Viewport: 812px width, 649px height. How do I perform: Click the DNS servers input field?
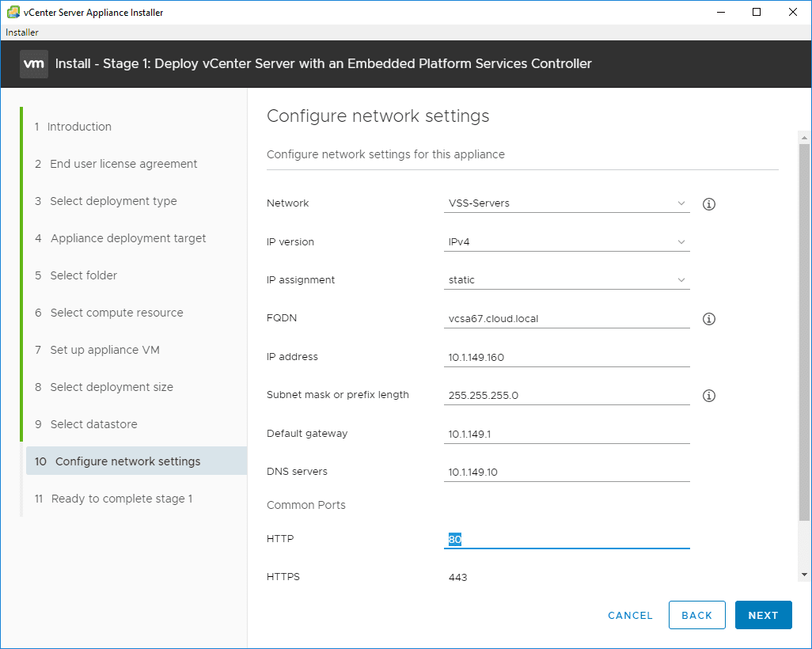(x=567, y=473)
